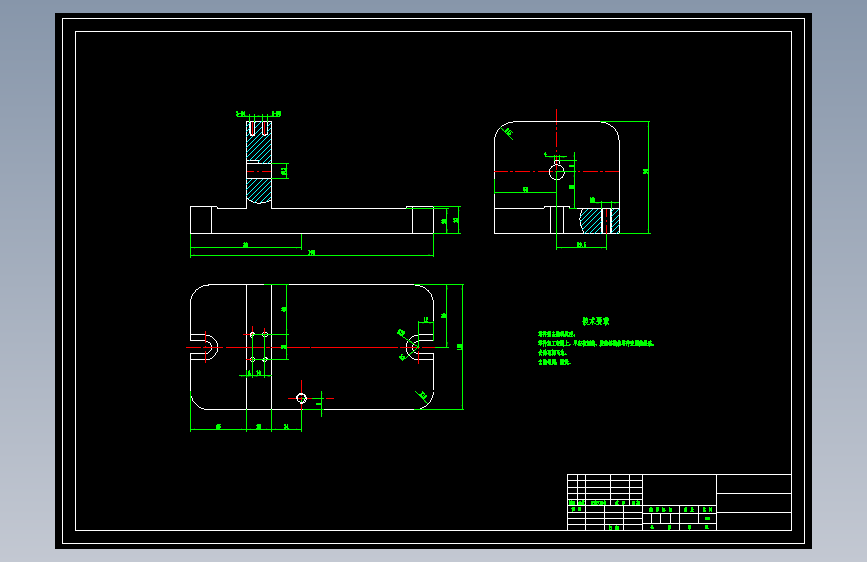This screenshot has height=562, width=867.
Task: Select the large circular hole in the side view
Action: [x=556, y=172]
